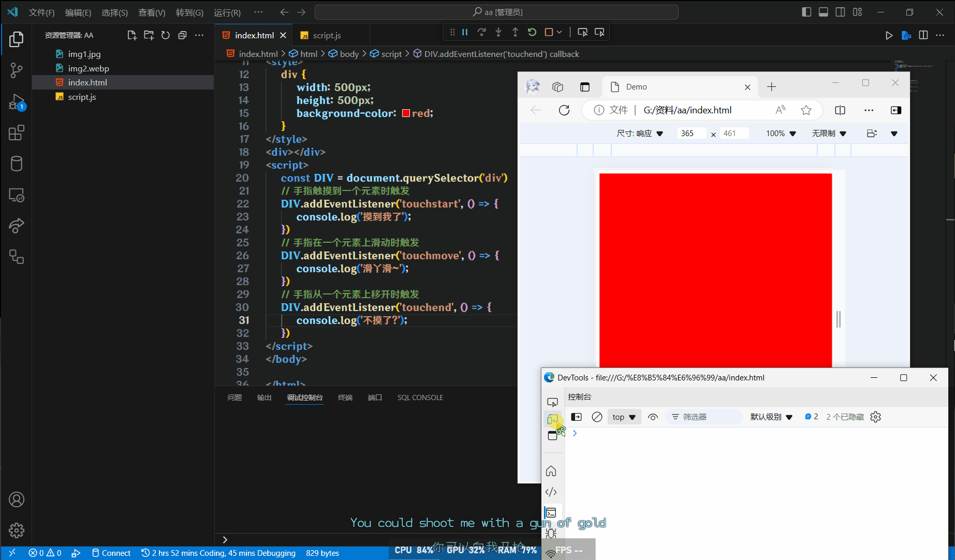This screenshot has height=560, width=955.
Task: Click the red color swatch in CSS
Action: coord(406,113)
